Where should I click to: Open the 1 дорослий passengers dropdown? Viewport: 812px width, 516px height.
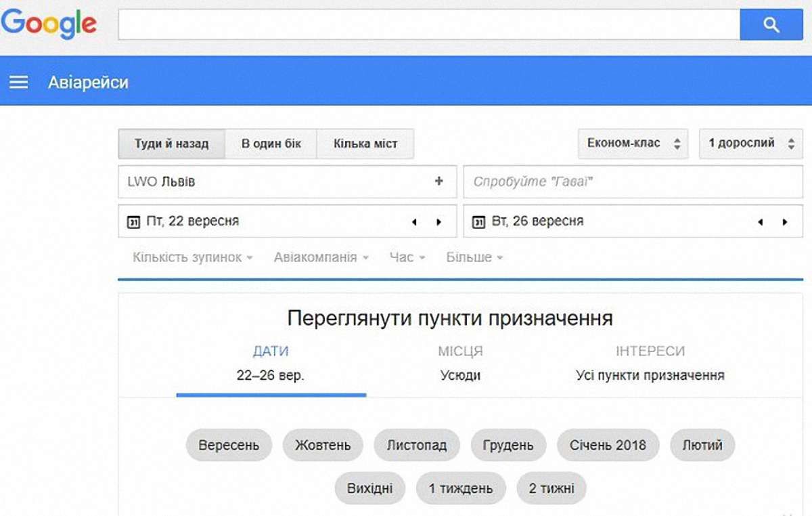751,144
